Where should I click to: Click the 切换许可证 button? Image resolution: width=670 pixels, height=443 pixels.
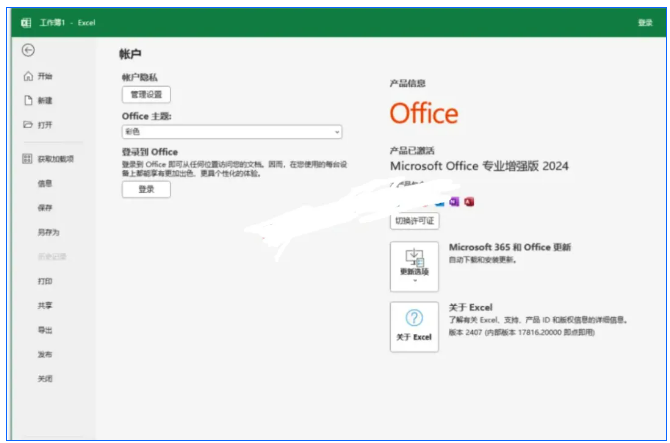(414, 221)
